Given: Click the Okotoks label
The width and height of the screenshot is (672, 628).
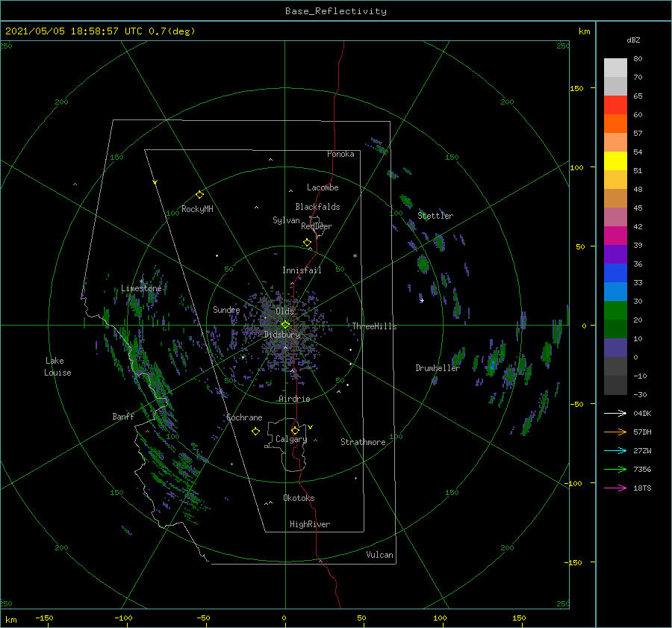Looking at the screenshot, I should 299,498.
